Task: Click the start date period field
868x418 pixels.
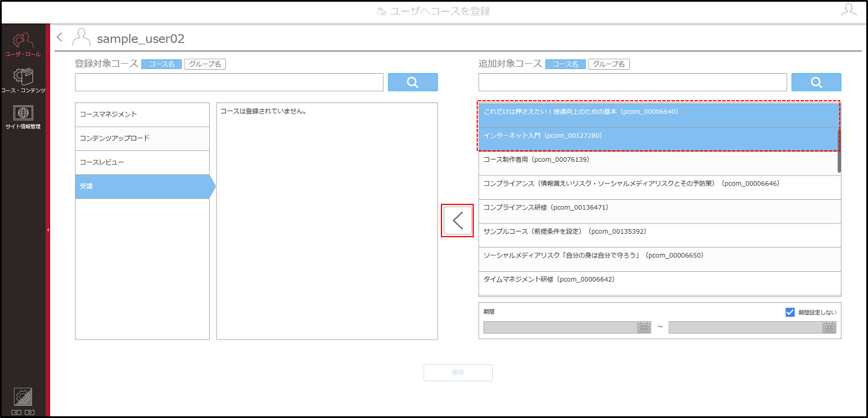Action: (560, 328)
